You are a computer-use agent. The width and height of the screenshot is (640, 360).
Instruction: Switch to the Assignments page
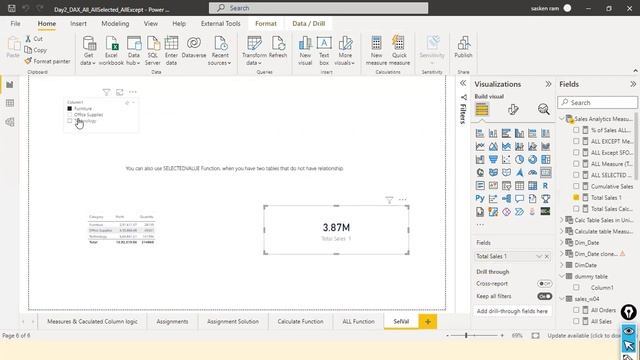tap(172, 321)
